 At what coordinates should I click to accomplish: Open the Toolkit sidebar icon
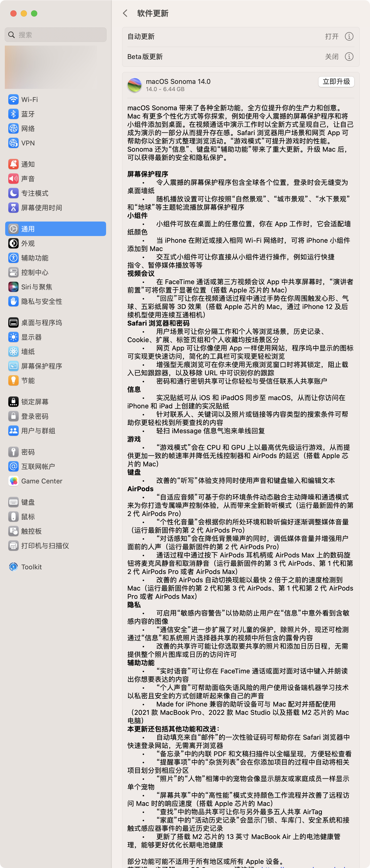[x=13, y=567]
